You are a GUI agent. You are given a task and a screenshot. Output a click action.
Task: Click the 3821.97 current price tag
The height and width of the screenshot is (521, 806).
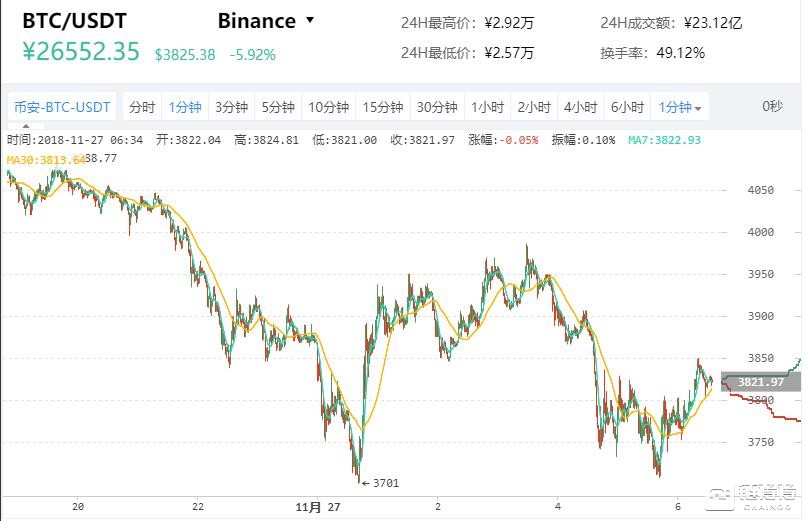761,382
